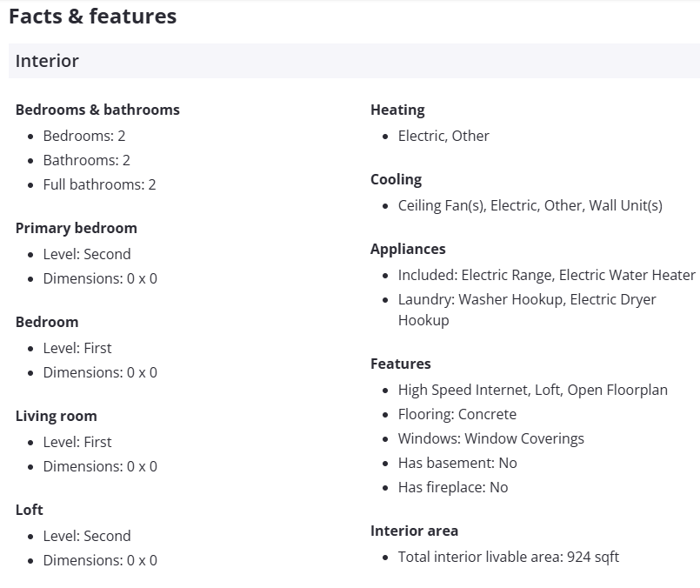Screen dimensions: 700x588
Task: Click the Flooring: Concrete item
Action: click(x=457, y=414)
